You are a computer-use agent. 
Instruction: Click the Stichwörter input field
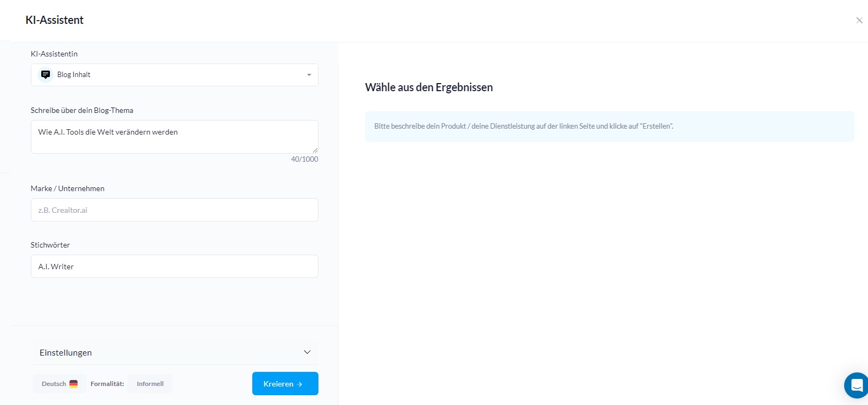174,266
